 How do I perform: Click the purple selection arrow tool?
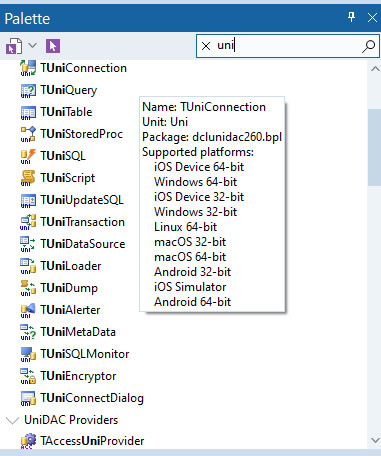[53, 46]
